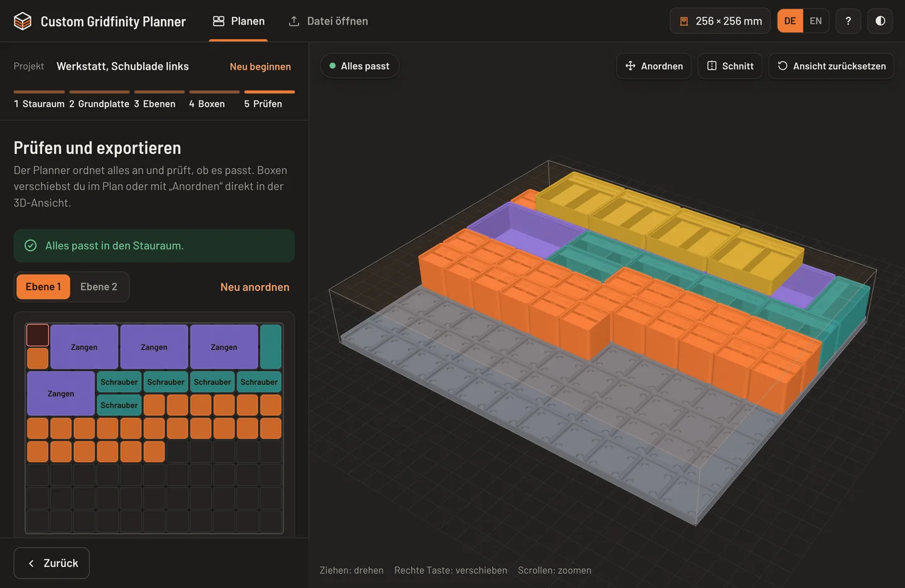The image size is (905, 588).
Task: Toggle the Schnitt section view
Action: (730, 66)
